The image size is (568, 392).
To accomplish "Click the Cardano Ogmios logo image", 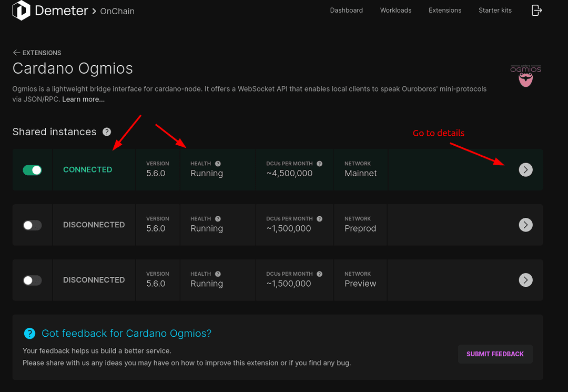I will coord(525,76).
